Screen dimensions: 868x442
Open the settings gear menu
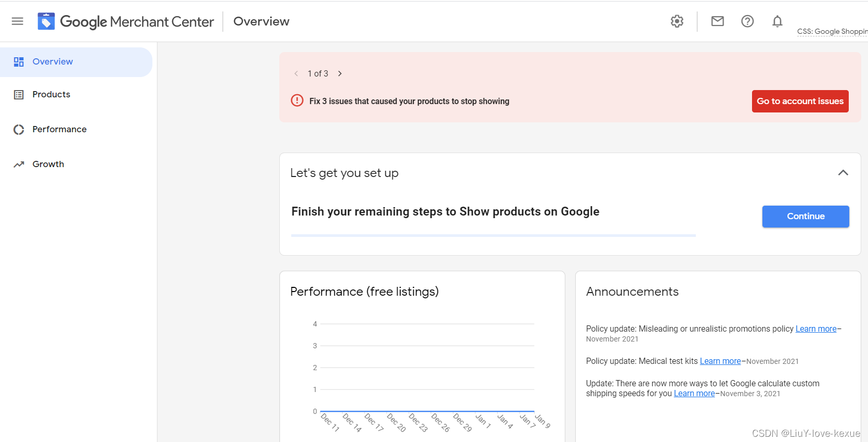(677, 21)
